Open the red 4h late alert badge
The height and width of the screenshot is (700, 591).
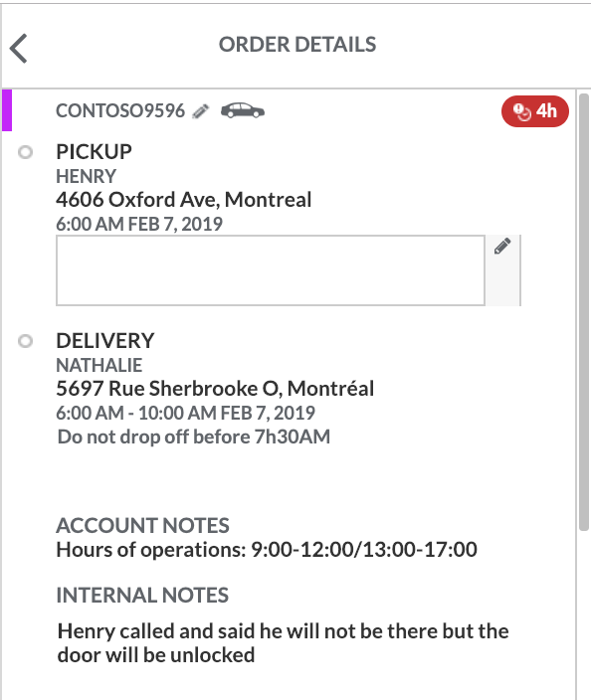534,111
